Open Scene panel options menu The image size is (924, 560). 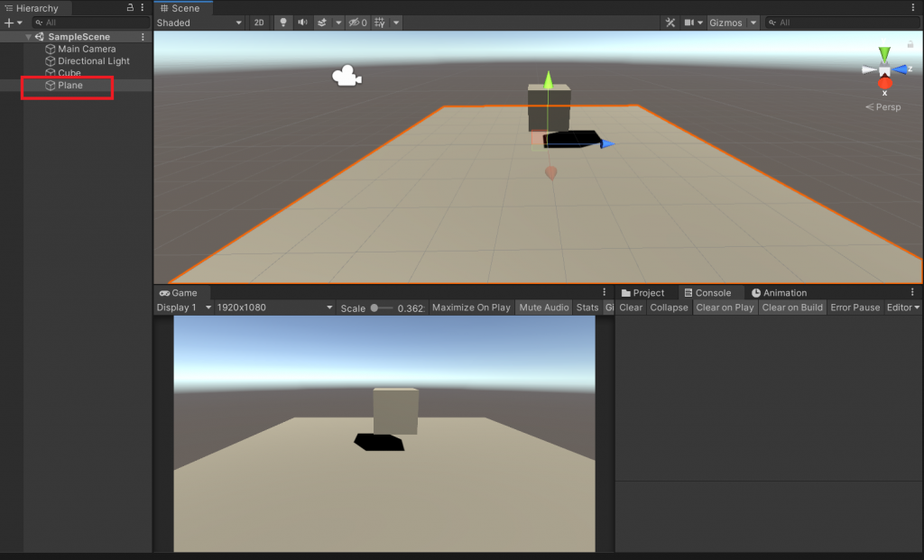[913, 7]
